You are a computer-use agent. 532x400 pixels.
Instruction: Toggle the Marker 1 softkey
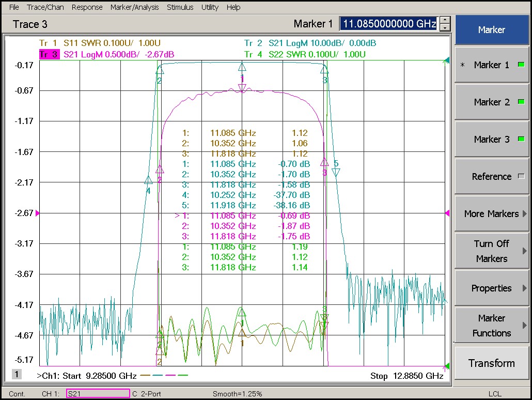(x=491, y=65)
